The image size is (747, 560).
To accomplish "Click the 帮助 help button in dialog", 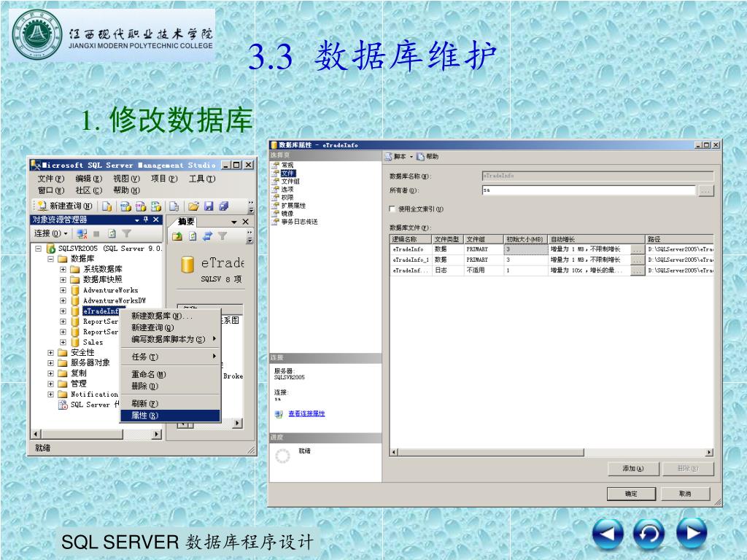I will (427, 156).
